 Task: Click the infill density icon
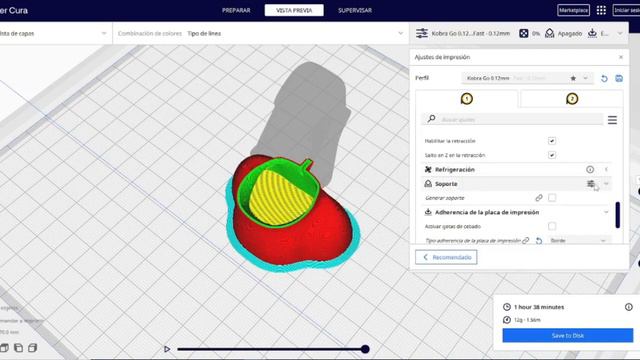click(523, 33)
